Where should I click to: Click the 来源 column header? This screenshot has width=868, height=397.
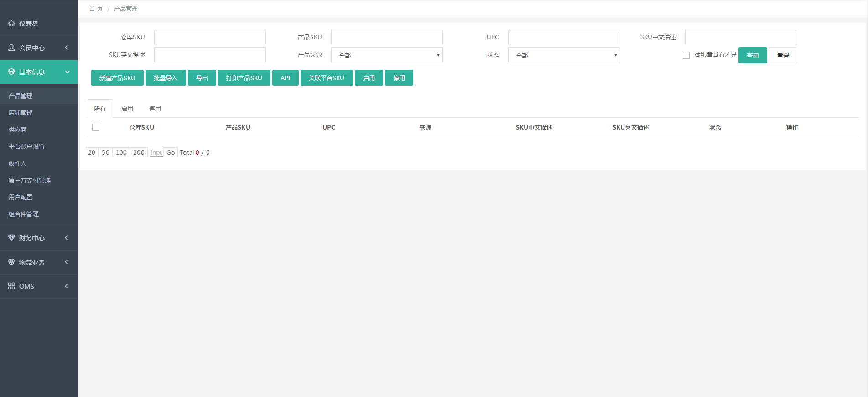click(x=425, y=127)
